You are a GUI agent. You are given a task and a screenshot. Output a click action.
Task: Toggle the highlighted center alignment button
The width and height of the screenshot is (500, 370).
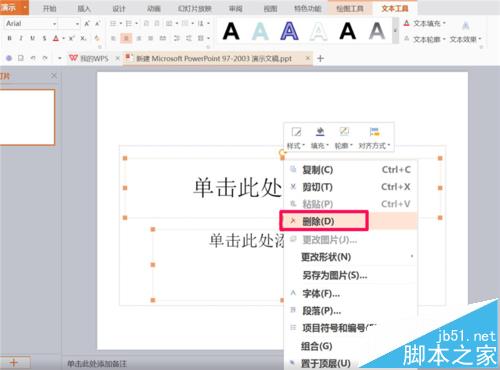[x=126, y=38]
